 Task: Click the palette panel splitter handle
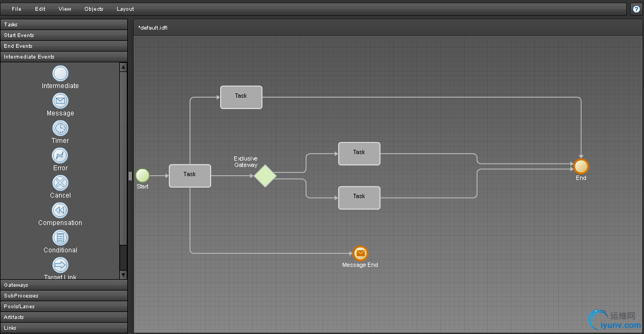130,176
